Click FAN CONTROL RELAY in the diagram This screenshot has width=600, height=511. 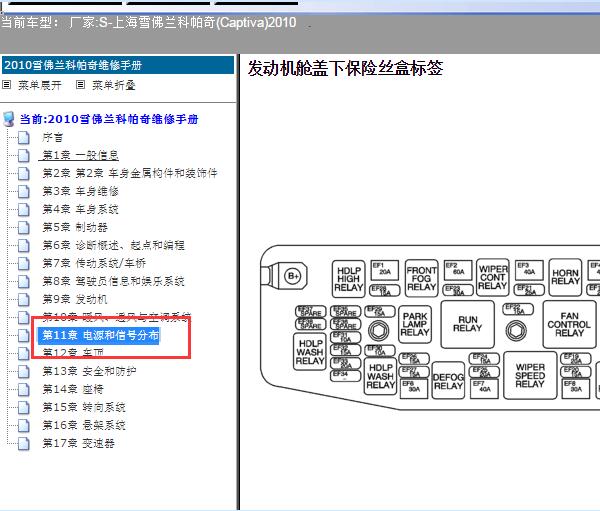(569, 324)
